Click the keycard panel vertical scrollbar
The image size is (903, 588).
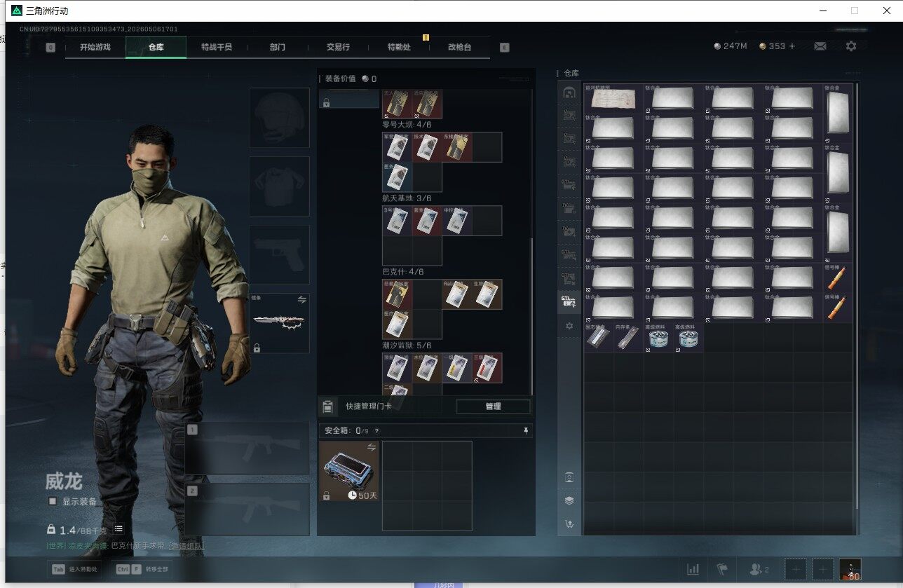click(532, 317)
